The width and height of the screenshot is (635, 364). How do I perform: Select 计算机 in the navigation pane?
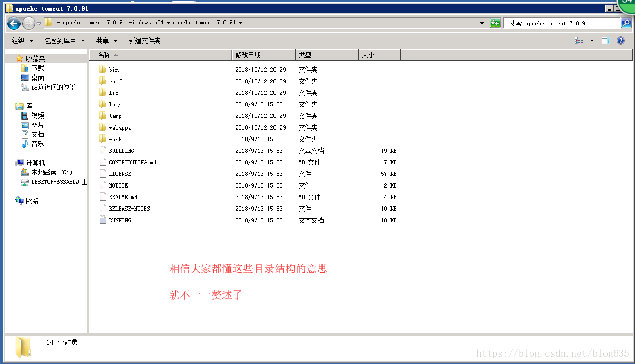pyautogui.click(x=35, y=163)
